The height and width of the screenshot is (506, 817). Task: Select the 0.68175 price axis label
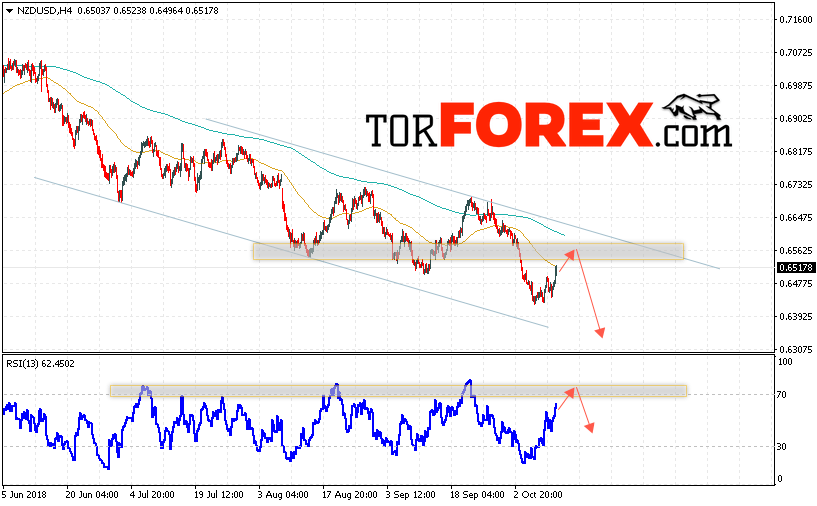(x=796, y=152)
